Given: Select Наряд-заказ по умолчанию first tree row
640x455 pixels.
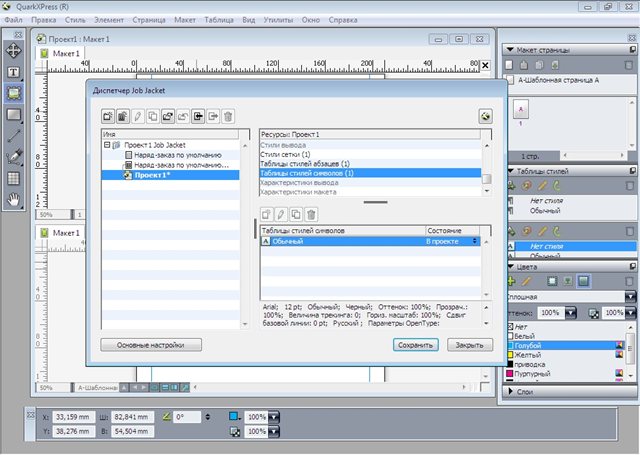Looking at the screenshot, I should 178,155.
